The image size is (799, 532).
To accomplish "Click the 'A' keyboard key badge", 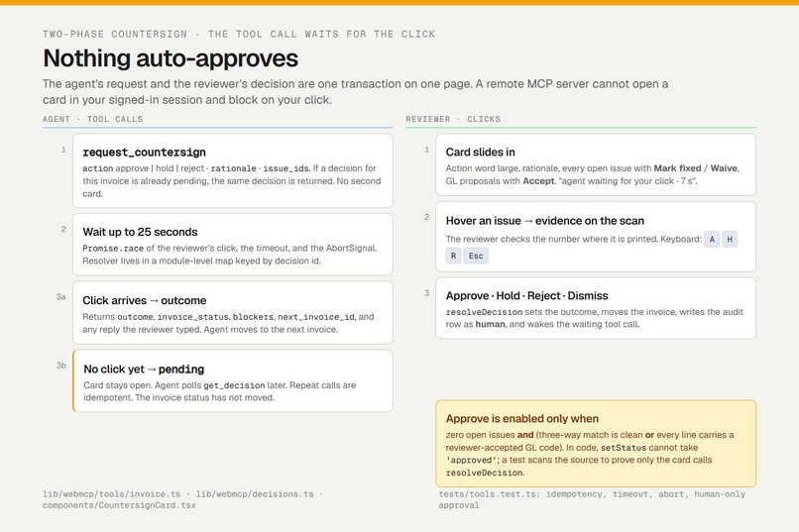I will (x=712, y=240).
